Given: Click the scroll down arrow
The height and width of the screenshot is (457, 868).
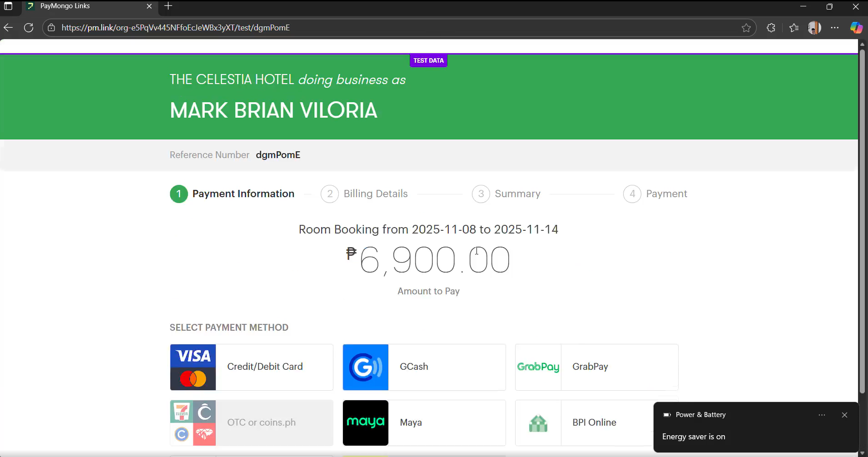Looking at the screenshot, I should tap(863, 453).
